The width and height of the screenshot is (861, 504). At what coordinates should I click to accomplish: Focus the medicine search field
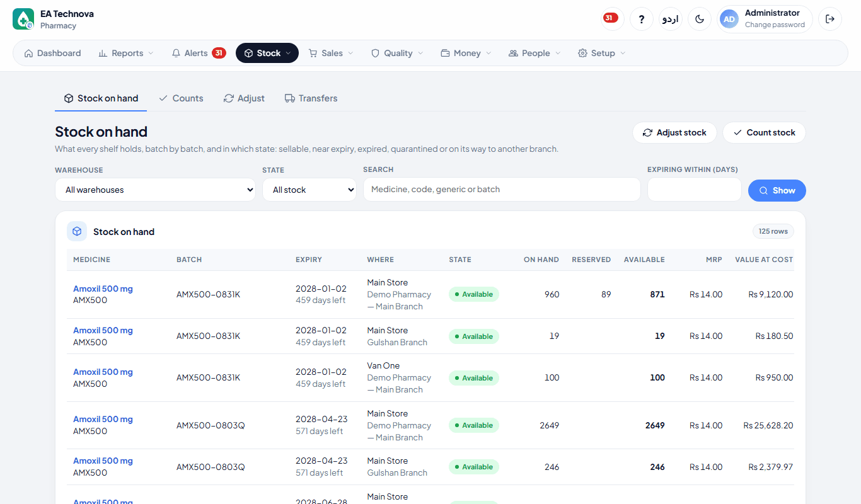(502, 190)
